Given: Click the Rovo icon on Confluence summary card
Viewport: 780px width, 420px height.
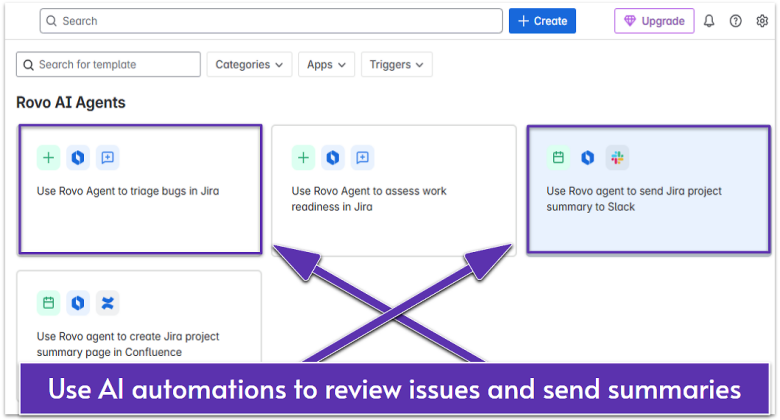Looking at the screenshot, I should (78, 303).
